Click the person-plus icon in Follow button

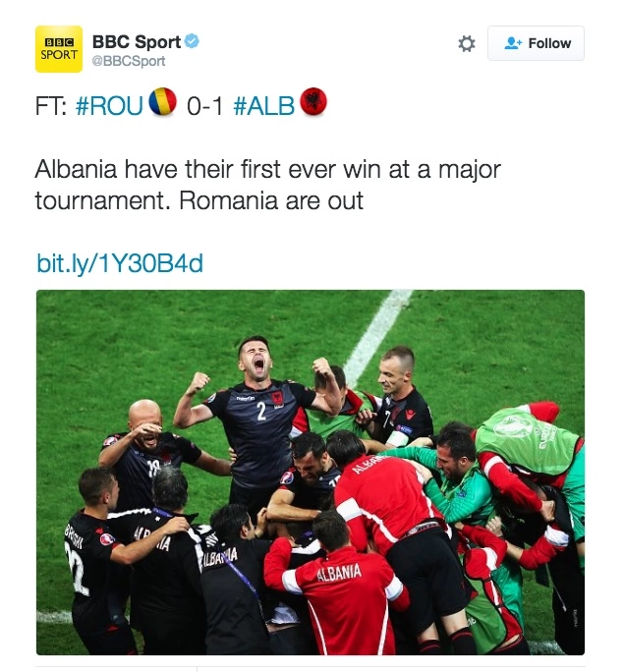(513, 43)
